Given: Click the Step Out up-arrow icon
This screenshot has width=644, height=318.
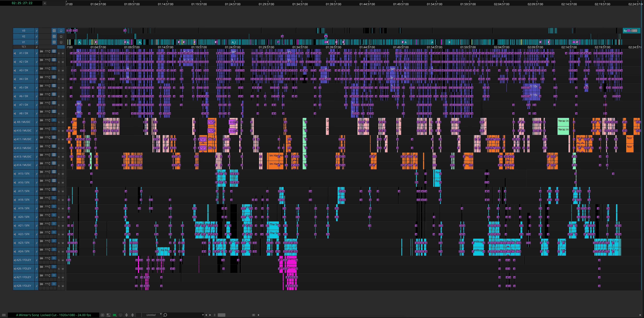Looking at the screenshot, I should (x=133, y=315).
